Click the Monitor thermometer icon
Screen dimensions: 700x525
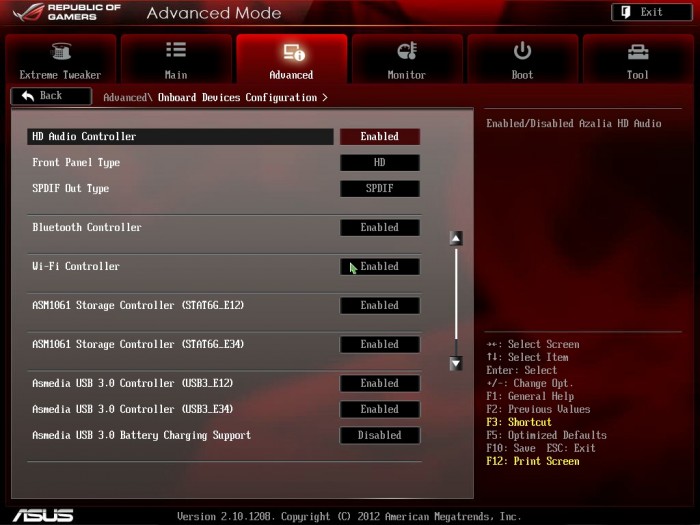[x=407, y=50]
